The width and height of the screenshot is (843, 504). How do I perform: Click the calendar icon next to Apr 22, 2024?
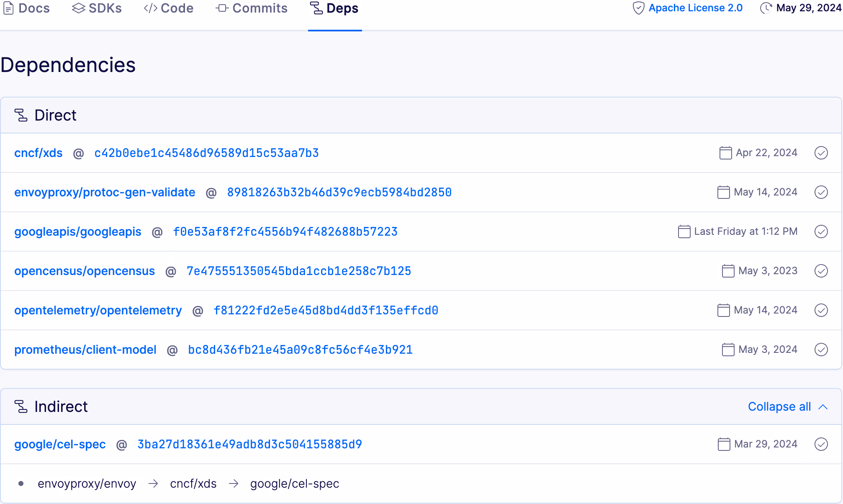(725, 153)
